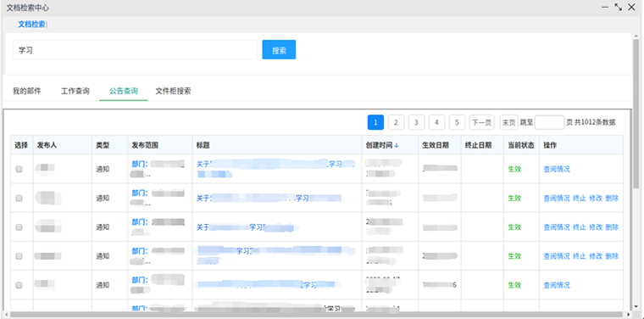This screenshot has width=644, height=319.
Task: Tick the checkbox in the first announcement row
Action: click(19, 169)
